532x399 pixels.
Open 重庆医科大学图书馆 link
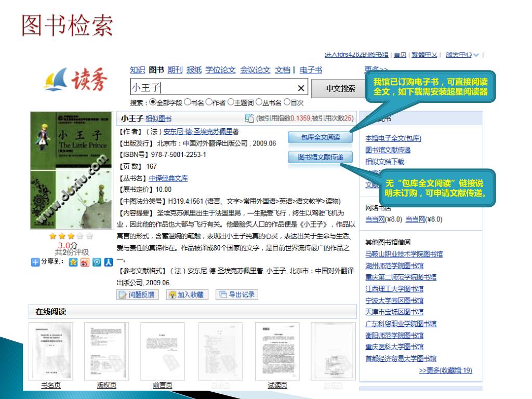[394, 347]
